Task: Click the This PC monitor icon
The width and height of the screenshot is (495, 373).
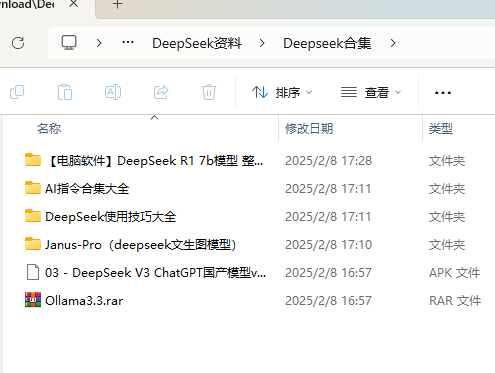Action: pos(69,43)
